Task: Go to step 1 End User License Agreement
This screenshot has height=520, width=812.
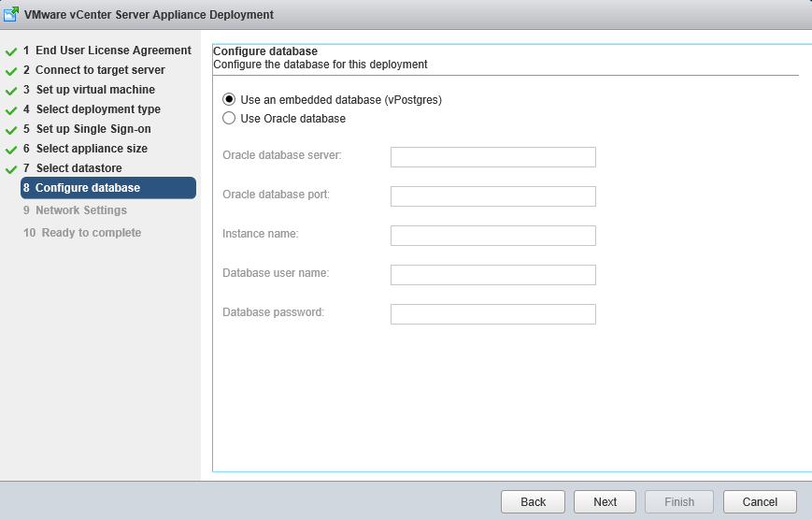Action: pyautogui.click(x=107, y=51)
